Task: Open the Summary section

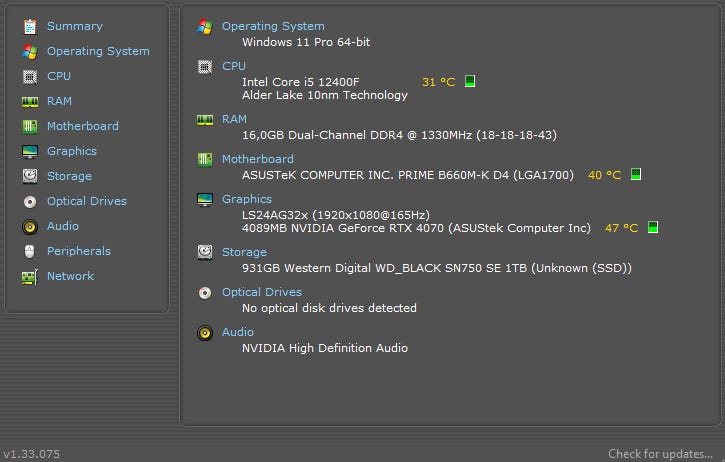Action: [x=75, y=26]
